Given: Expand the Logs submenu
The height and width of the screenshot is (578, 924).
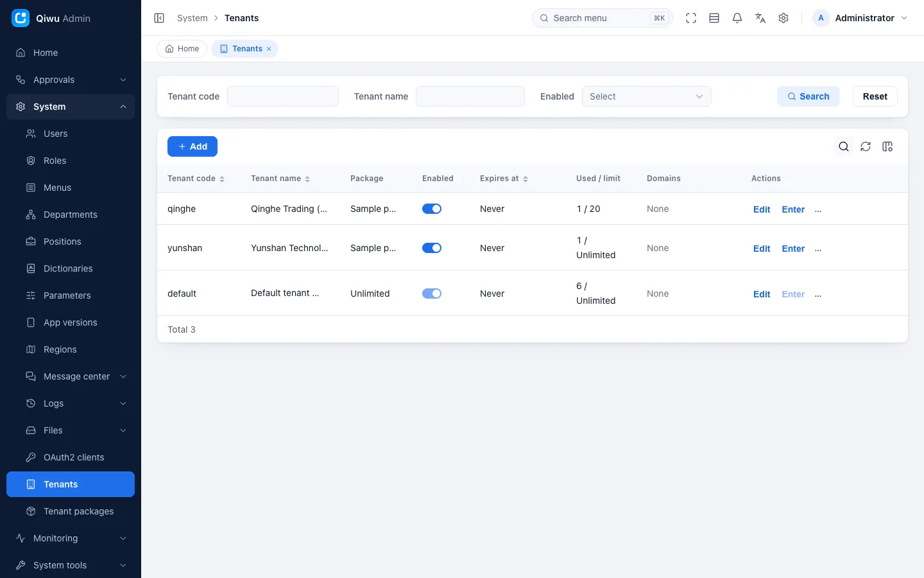Looking at the screenshot, I should 71,403.
